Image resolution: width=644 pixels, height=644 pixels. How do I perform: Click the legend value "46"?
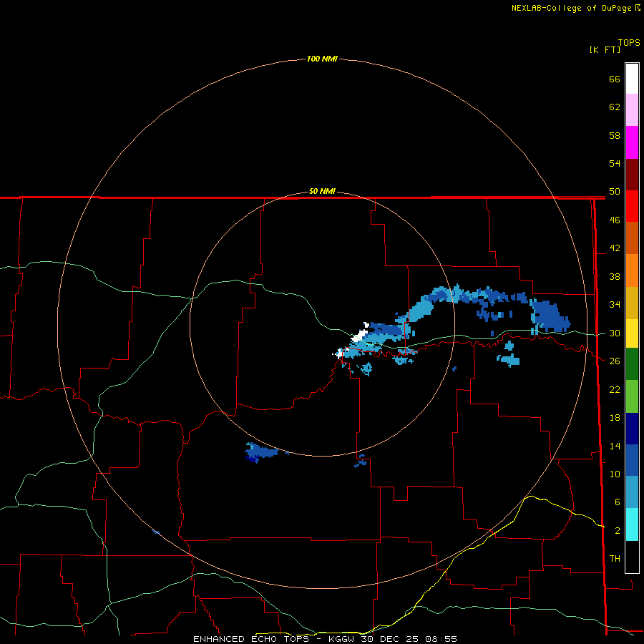point(615,220)
